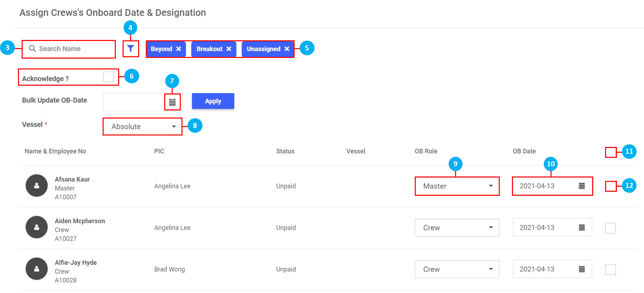The height and width of the screenshot is (293, 644).
Task: Select Afsana Kaur's row checkbox
Action: [610, 186]
